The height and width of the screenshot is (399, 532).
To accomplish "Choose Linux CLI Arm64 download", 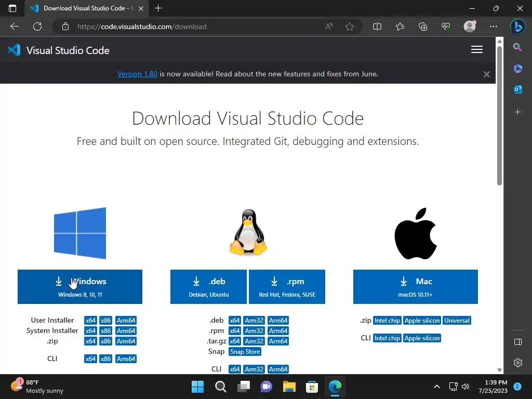I will (x=278, y=369).
